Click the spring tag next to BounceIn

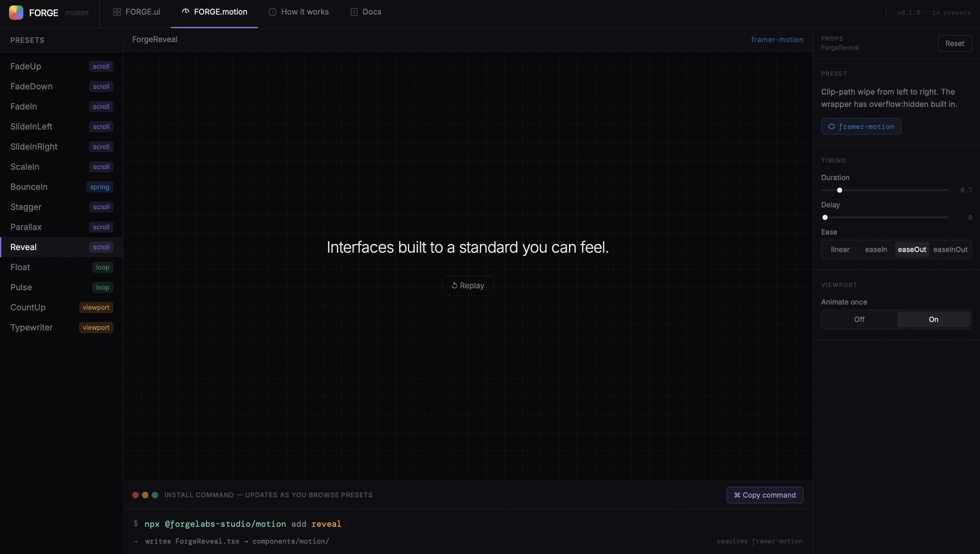100,187
